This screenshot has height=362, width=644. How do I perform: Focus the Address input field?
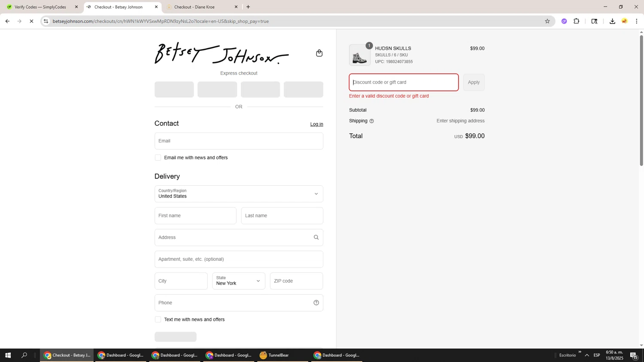pos(239,238)
